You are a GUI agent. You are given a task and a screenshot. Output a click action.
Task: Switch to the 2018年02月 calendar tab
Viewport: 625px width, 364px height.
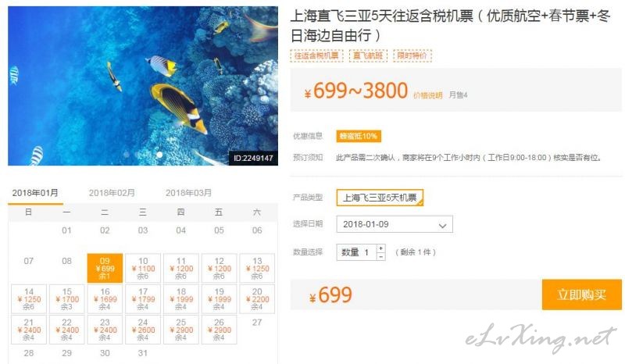click(112, 193)
